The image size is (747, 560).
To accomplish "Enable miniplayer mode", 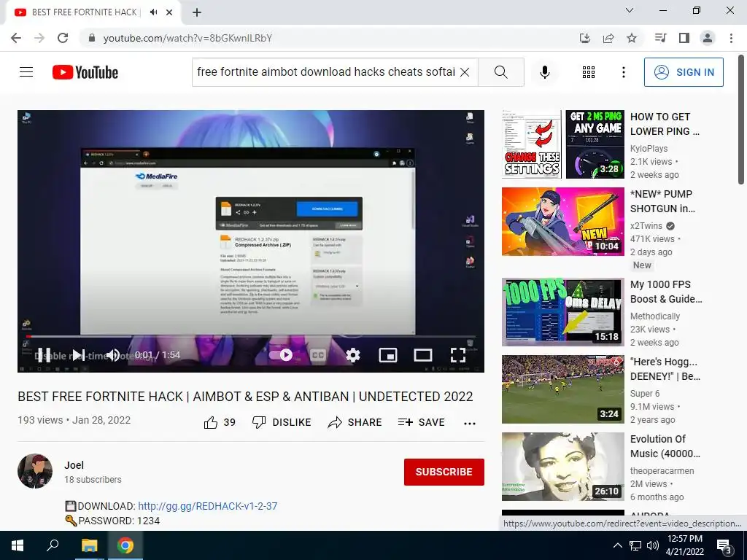I will [388, 355].
